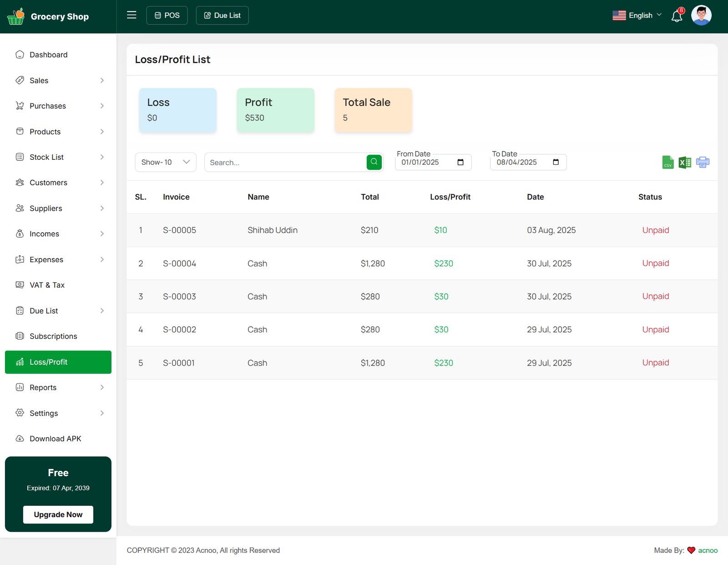The image size is (728, 565).
Task: Click the POS button in header
Action: click(x=167, y=15)
